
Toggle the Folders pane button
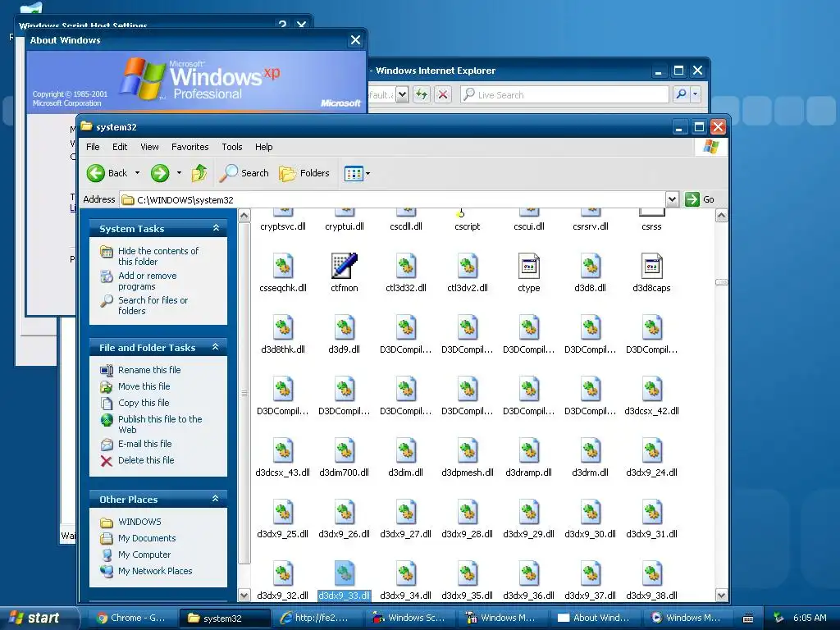[x=304, y=173]
